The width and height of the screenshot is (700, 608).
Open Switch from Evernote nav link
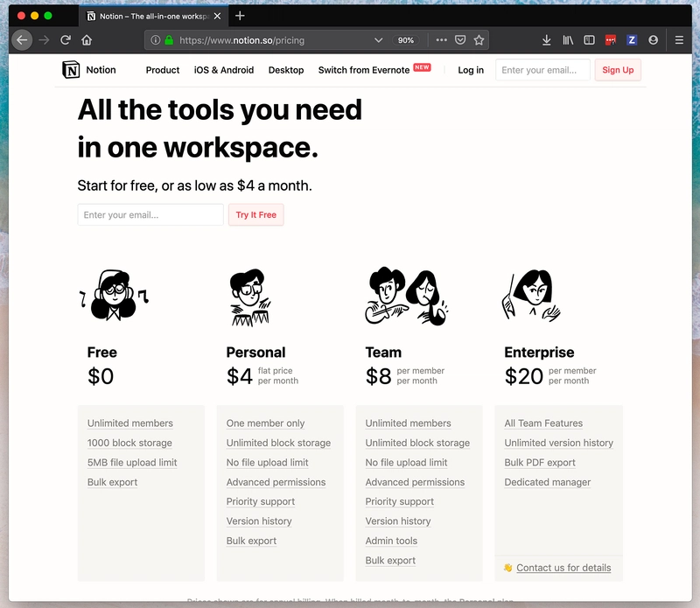point(364,70)
